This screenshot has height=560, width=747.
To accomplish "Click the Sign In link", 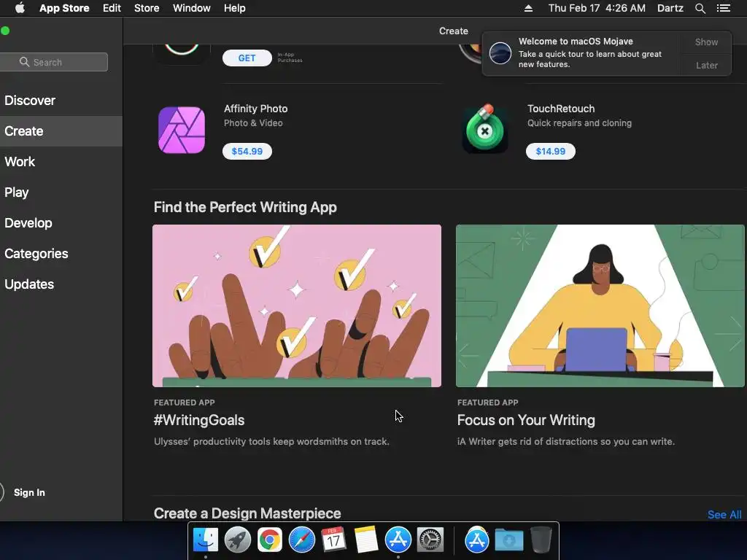I will (29, 492).
